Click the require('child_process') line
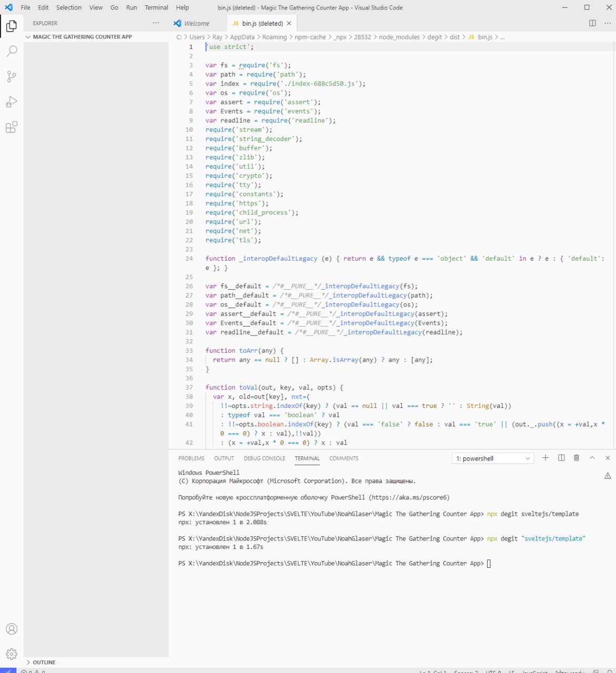Viewport: 616px width, 673px height. [x=252, y=212]
